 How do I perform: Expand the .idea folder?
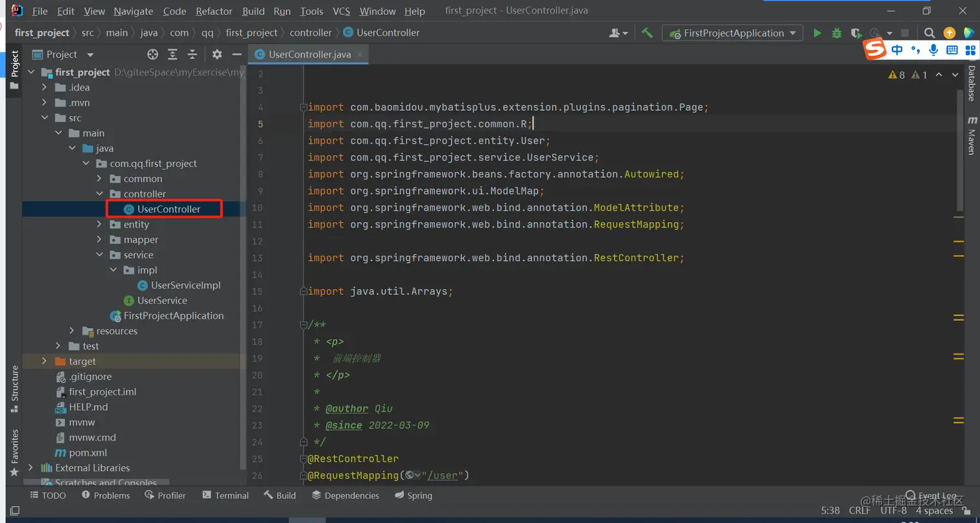tap(44, 87)
